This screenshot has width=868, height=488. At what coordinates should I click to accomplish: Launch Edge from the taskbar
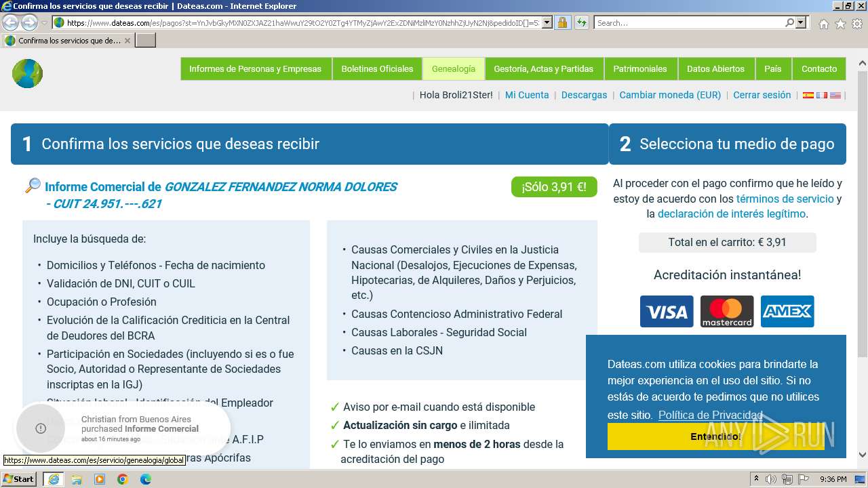[x=146, y=479]
